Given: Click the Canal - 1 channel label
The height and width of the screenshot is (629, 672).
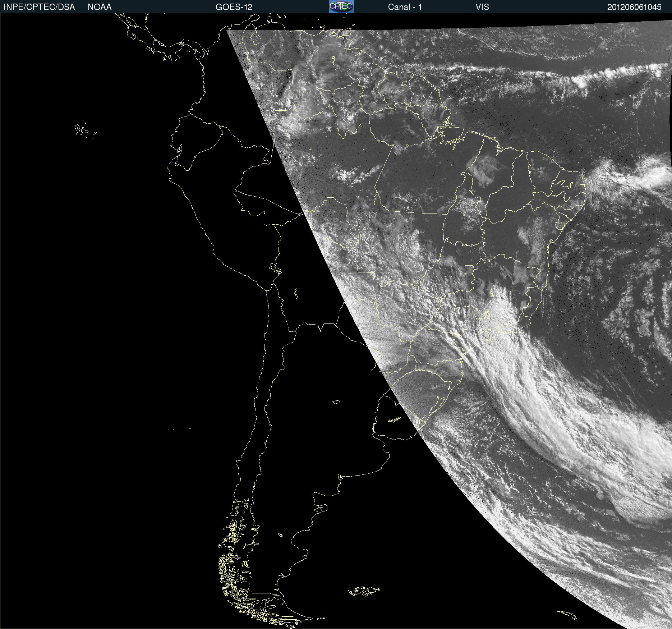Looking at the screenshot, I should coord(405,7).
